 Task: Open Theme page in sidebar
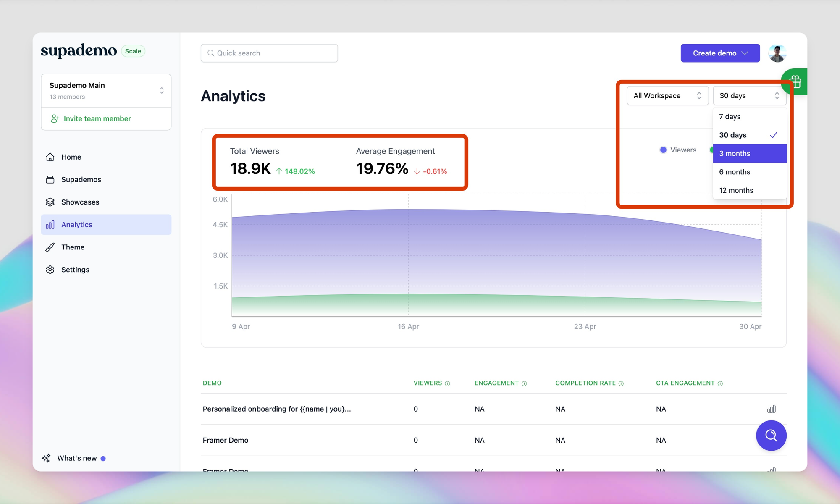(x=106, y=247)
